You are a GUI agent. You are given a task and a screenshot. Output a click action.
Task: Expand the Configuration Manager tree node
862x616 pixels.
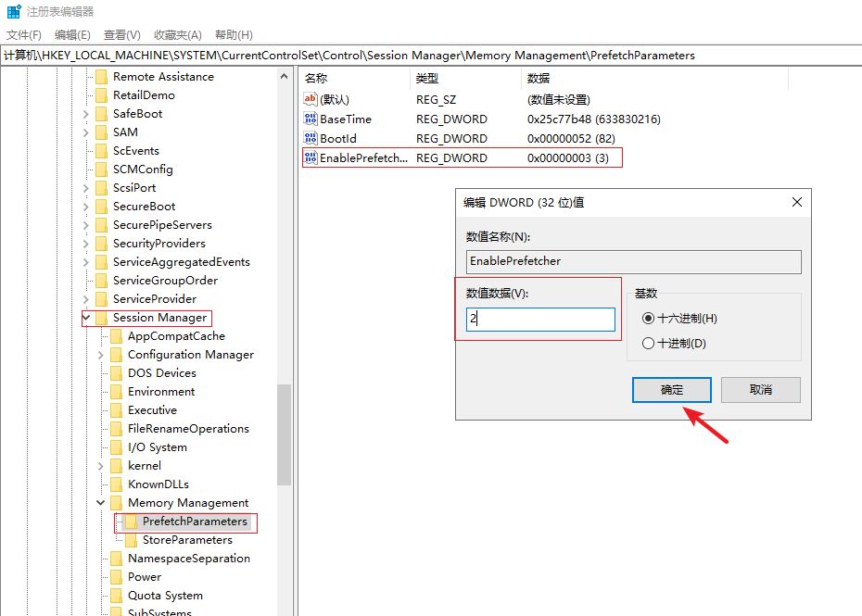pos(101,355)
